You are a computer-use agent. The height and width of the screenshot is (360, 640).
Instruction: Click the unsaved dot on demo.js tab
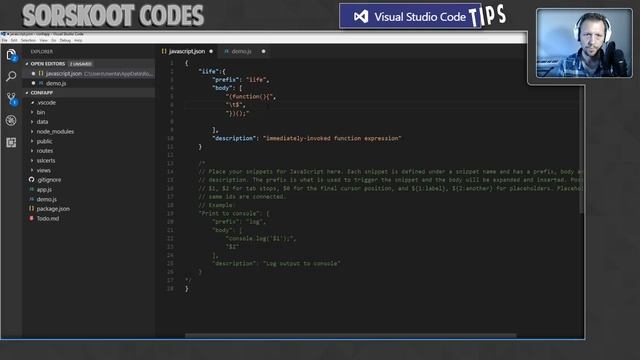point(263,51)
